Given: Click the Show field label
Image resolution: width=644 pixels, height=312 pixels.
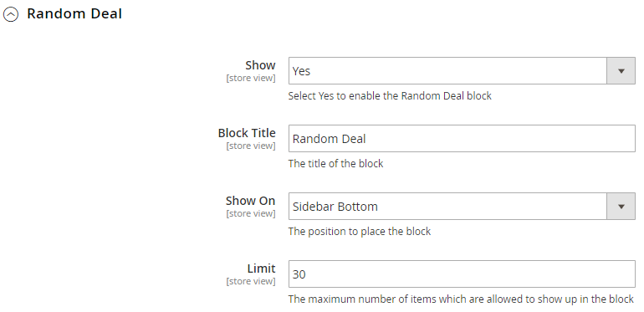Looking at the screenshot, I should click(x=260, y=65).
